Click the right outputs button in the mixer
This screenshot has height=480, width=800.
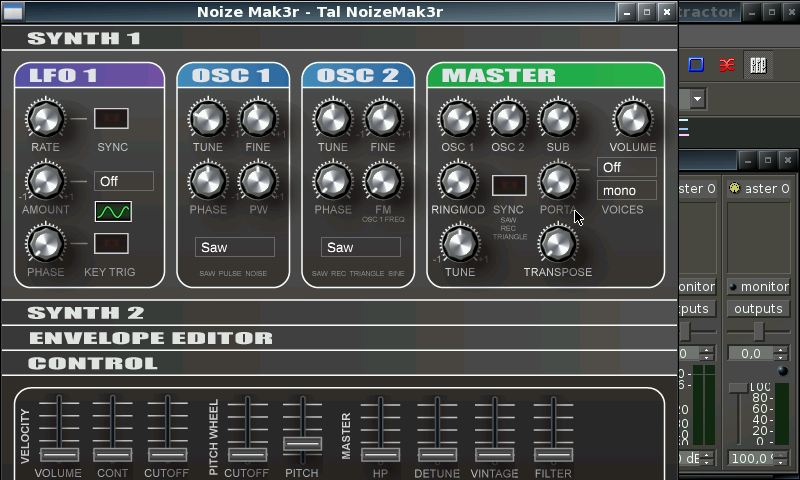[758, 309]
